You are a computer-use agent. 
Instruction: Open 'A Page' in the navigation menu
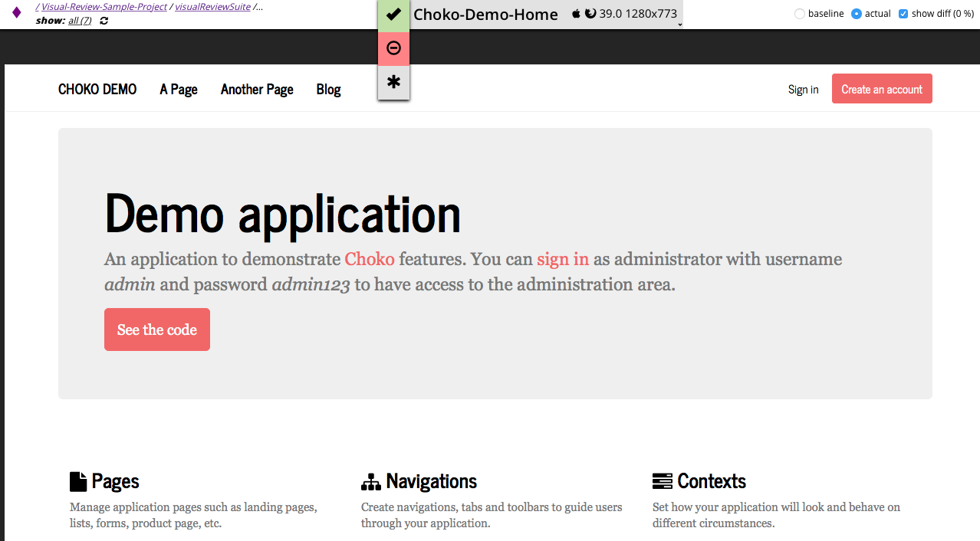(x=179, y=90)
